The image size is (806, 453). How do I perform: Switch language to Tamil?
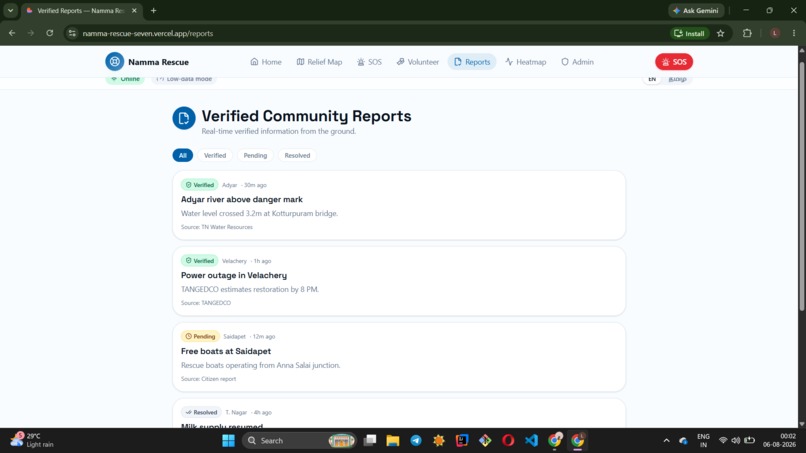tap(677, 79)
